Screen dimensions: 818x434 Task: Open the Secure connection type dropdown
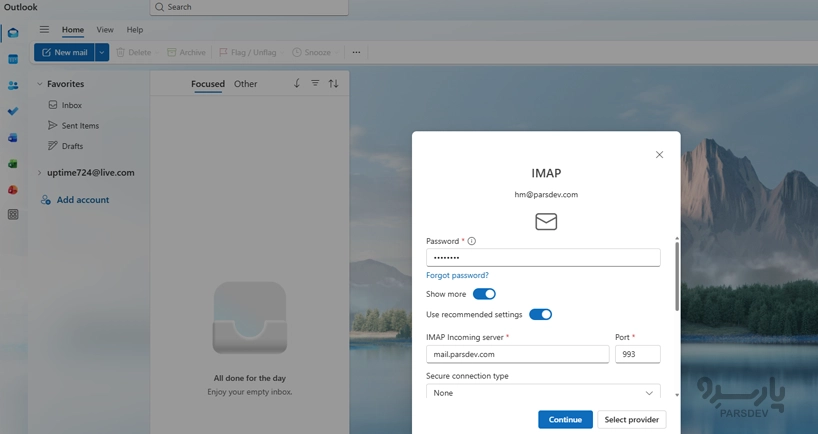pyautogui.click(x=543, y=393)
